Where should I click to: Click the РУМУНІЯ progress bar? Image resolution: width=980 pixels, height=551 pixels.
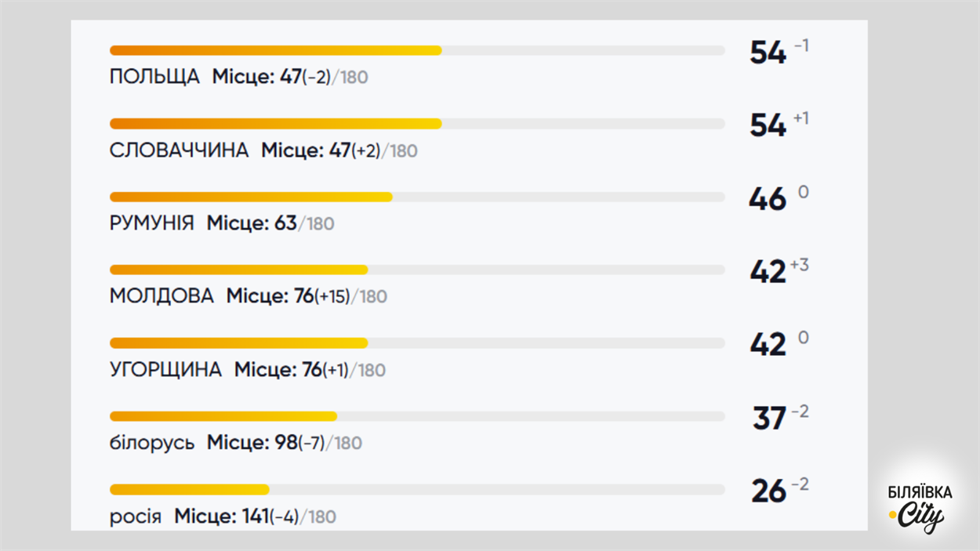coord(417,197)
